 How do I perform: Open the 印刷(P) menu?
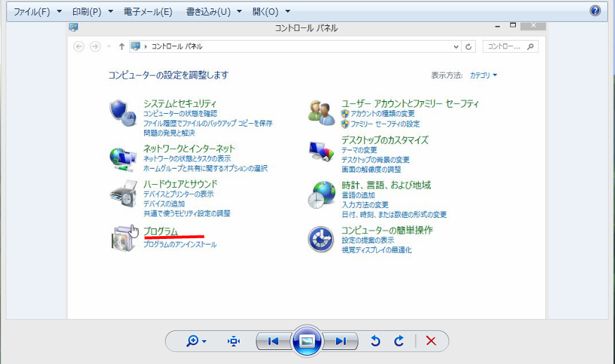(86, 12)
